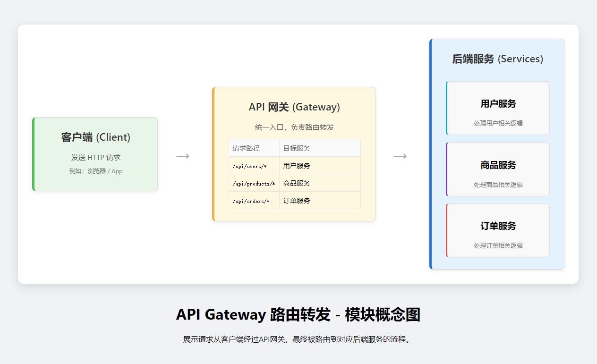597x364 pixels.
Task: Select the 商品服务 service card
Action: 497,169
